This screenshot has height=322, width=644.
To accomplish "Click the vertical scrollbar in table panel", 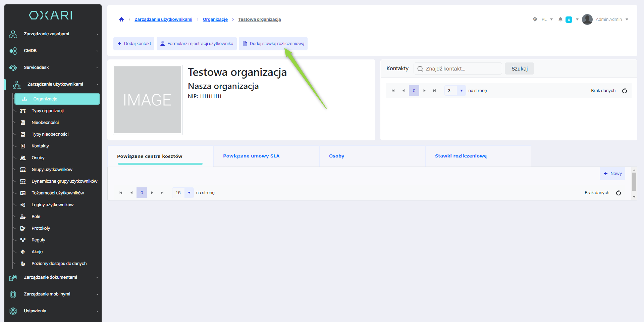I will [x=634, y=182].
